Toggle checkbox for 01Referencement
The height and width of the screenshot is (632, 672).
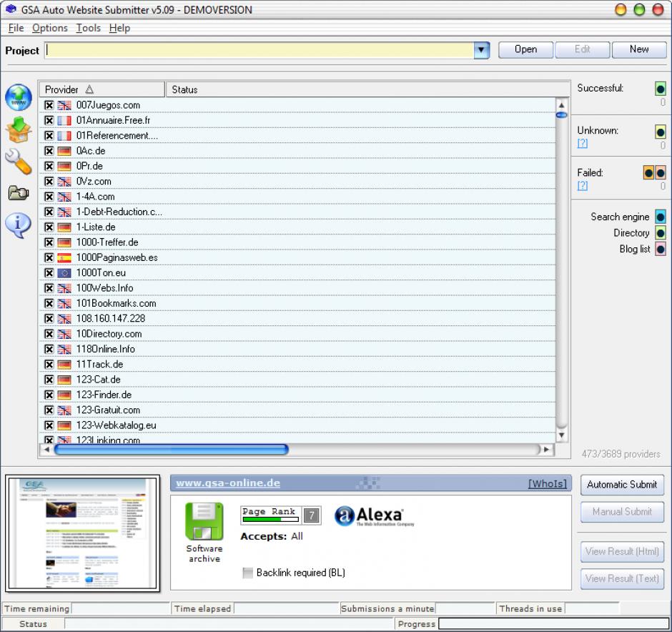[x=49, y=136]
